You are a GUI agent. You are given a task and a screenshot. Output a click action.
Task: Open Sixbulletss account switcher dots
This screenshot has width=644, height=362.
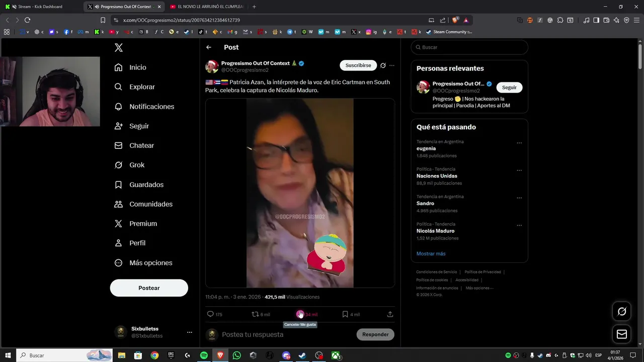[x=190, y=332]
